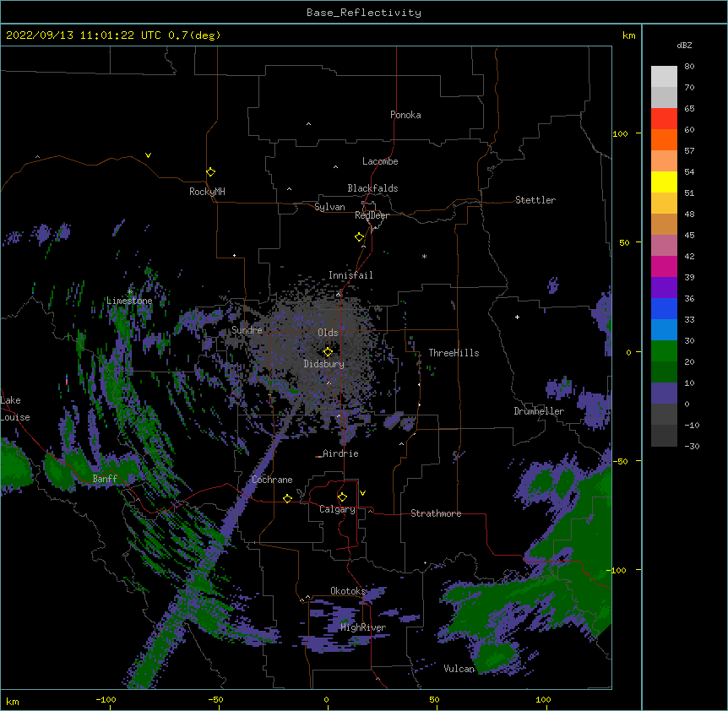Screen dimensions: 728x711
Task: Click the 80 value in dBZ legend
Action: click(x=689, y=67)
